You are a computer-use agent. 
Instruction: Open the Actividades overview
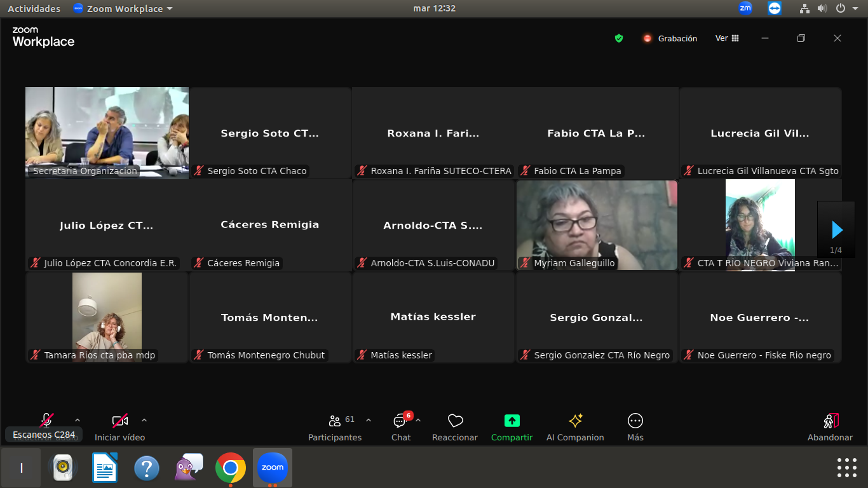[x=34, y=9]
